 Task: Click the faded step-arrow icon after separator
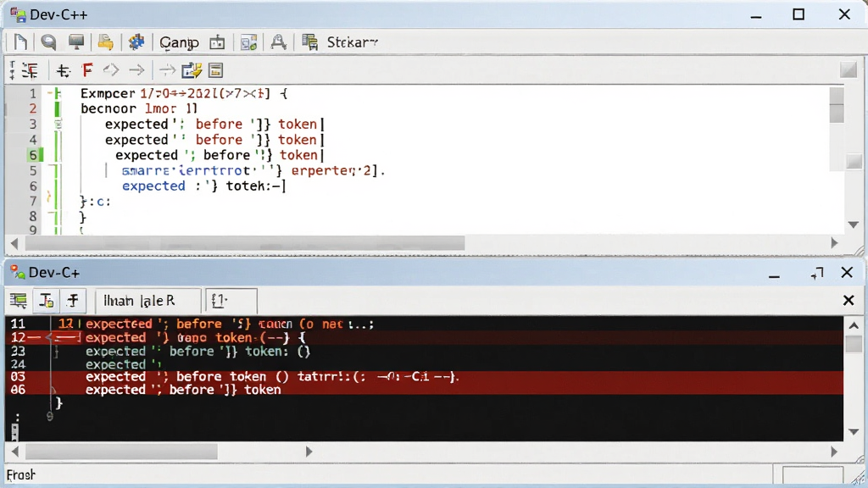point(167,70)
